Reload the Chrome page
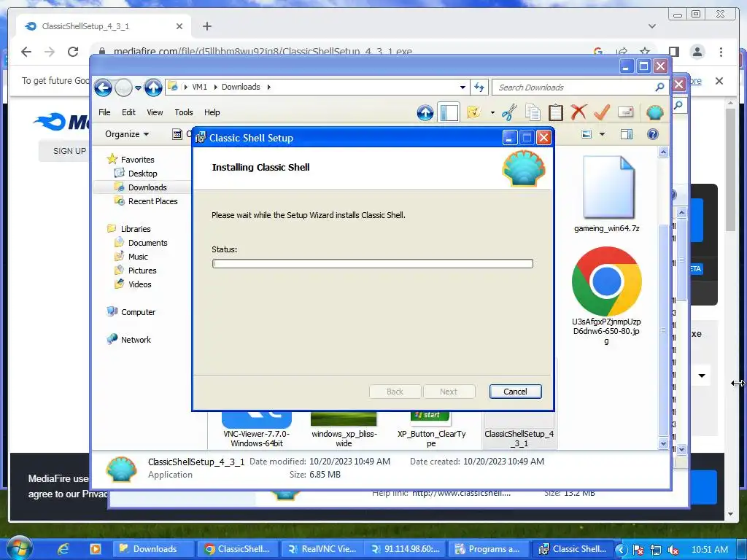747x560 pixels. tap(73, 52)
